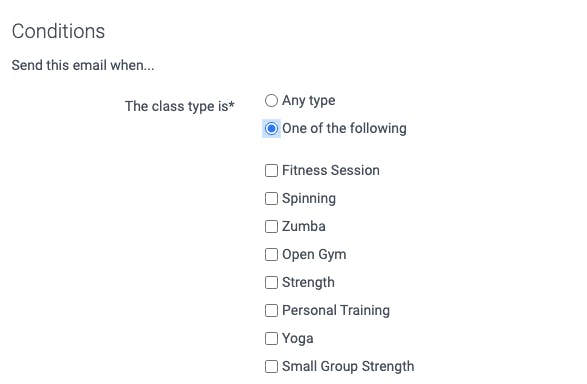Click the 'Fitness Session' label text

coord(331,170)
